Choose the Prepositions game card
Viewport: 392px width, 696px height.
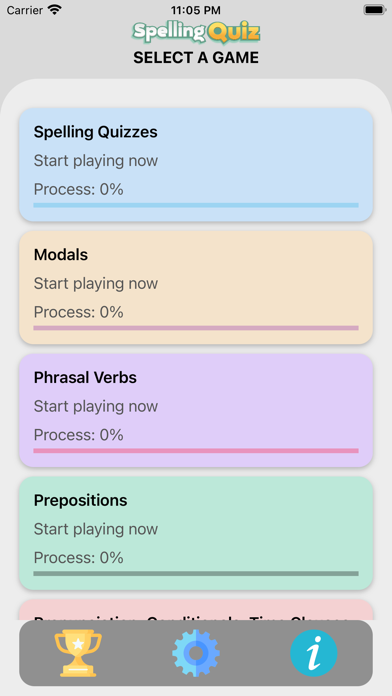pyautogui.click(x=196, y=533)
